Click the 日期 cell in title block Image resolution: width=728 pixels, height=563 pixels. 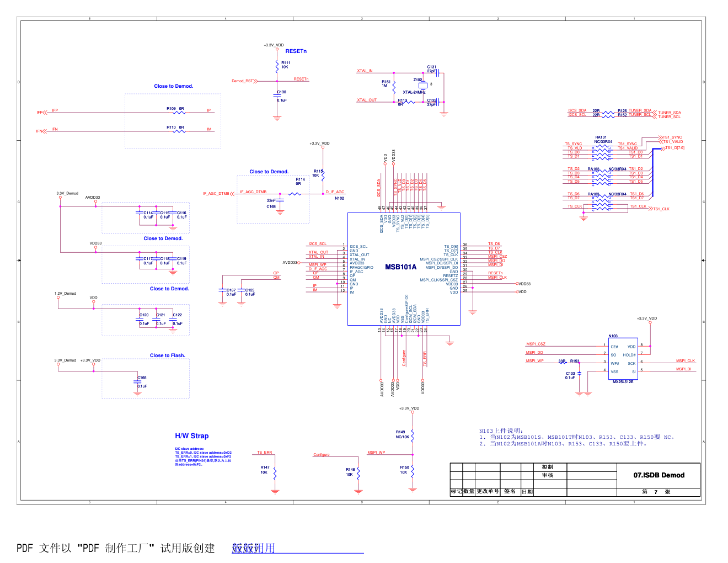point(527,491)
